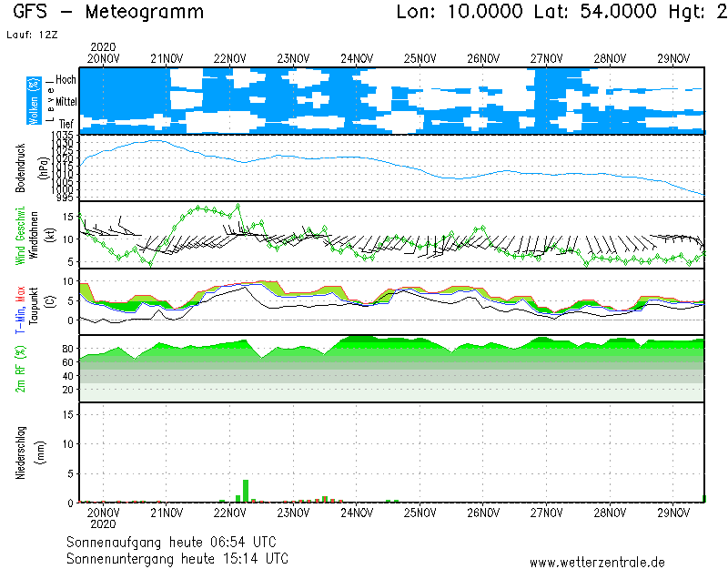Click "22NOV" on the bottom date axis
The image size is (728, 569).
coord(230,513)
